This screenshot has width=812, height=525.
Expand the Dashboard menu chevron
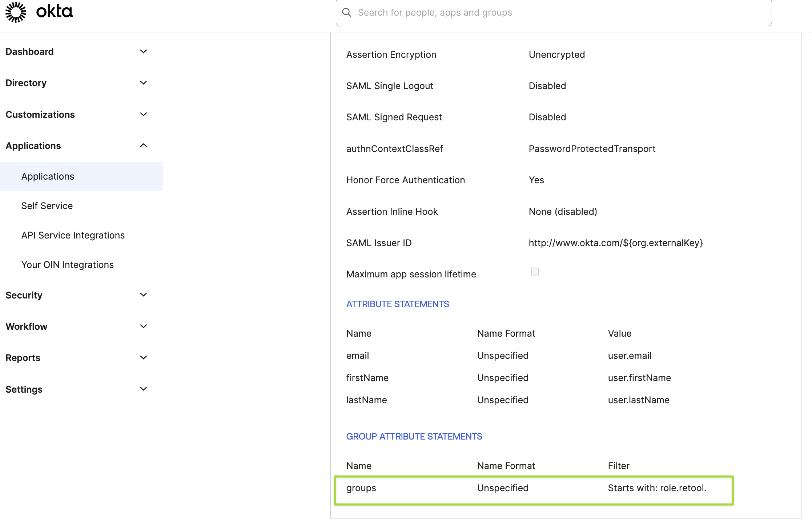pos(144,52)
